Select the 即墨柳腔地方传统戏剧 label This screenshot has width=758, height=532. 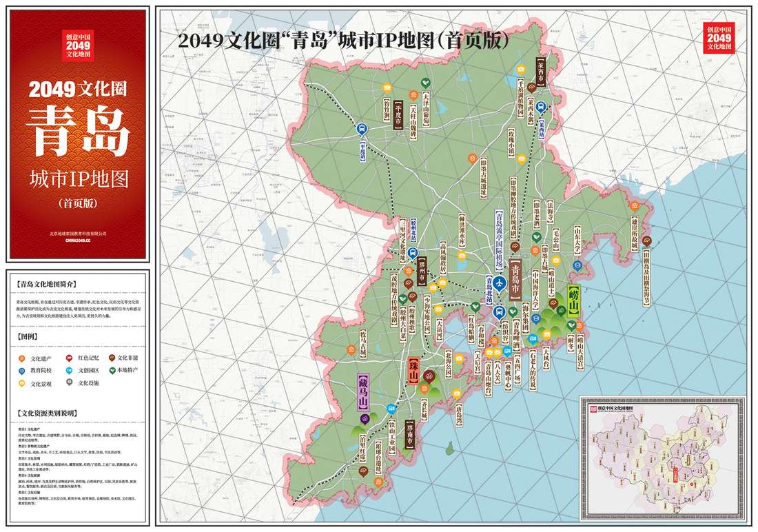pyautogui.click(x=513, y=208)
